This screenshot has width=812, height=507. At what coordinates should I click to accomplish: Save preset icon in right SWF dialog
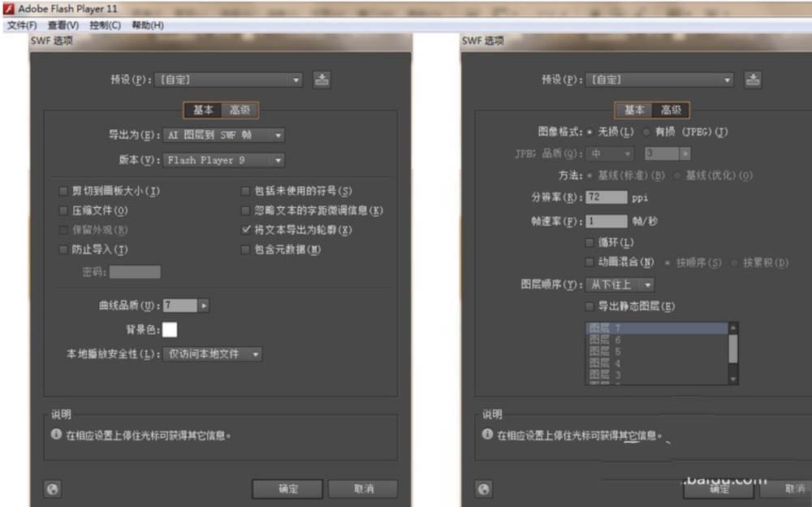753,80
